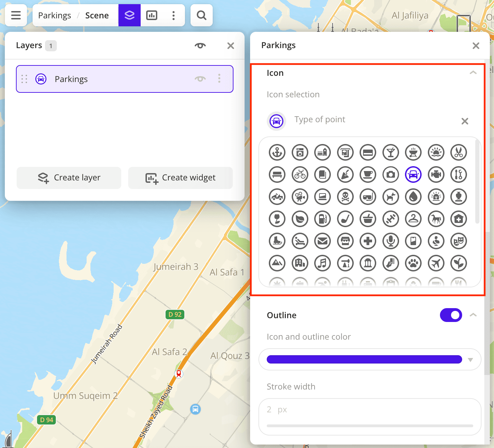Open the hamburger main menu
Viewport: 494px width, 448px height.
click(16, 16)
